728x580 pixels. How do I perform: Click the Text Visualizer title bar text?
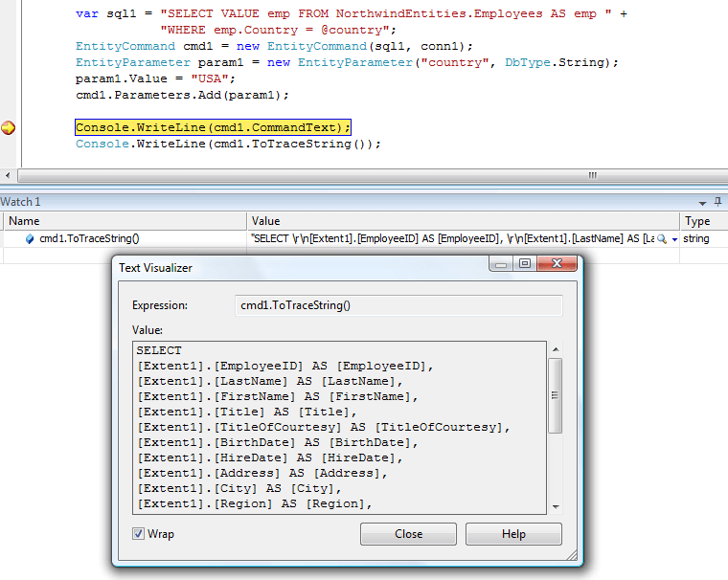pos(155,268)
